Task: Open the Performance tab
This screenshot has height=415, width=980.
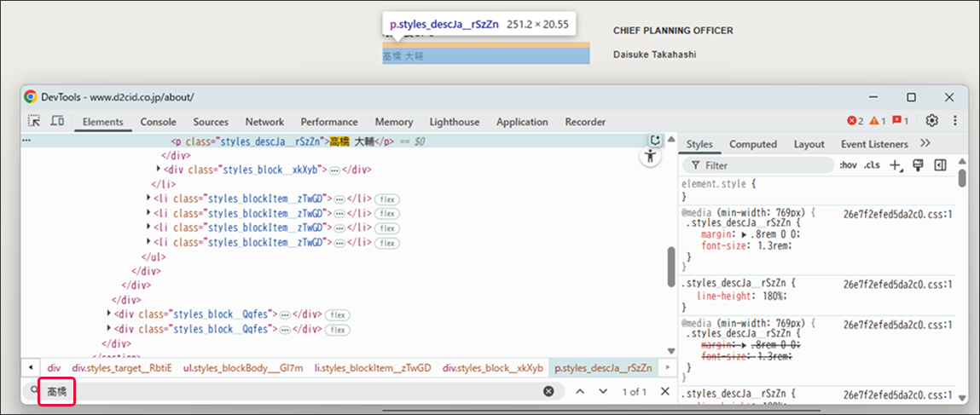Action: [329, 122]
